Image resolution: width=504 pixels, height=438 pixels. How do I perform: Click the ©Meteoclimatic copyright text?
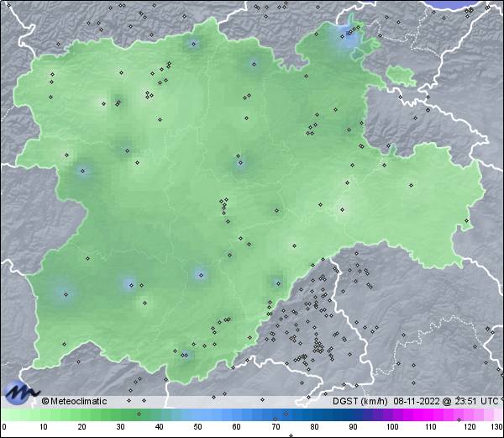click(x=74, y=401)
